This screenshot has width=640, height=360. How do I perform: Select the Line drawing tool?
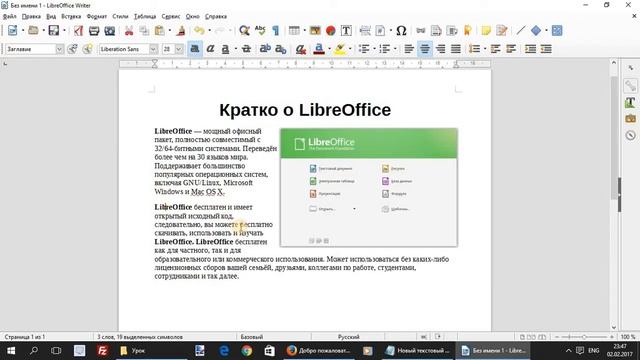[520, 31]
